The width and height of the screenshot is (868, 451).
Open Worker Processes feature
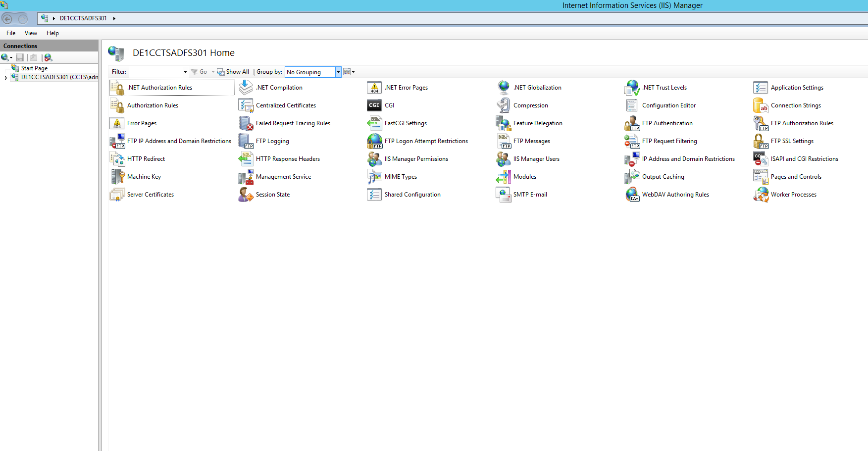[x=785, y=195]
